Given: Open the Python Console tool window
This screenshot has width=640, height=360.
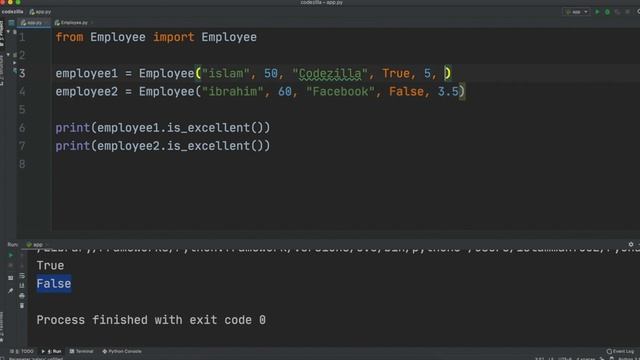Looking at the screenshot, I should 122,351.
